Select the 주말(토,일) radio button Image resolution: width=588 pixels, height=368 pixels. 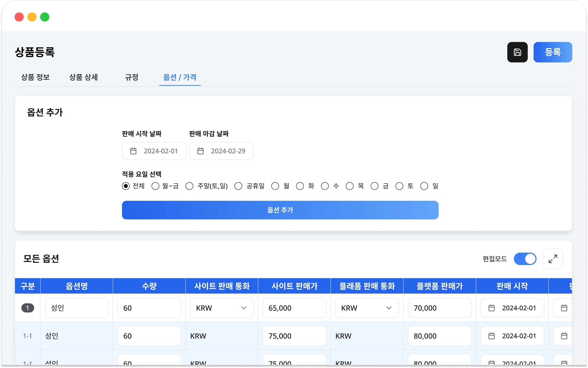tap(189, 186)
